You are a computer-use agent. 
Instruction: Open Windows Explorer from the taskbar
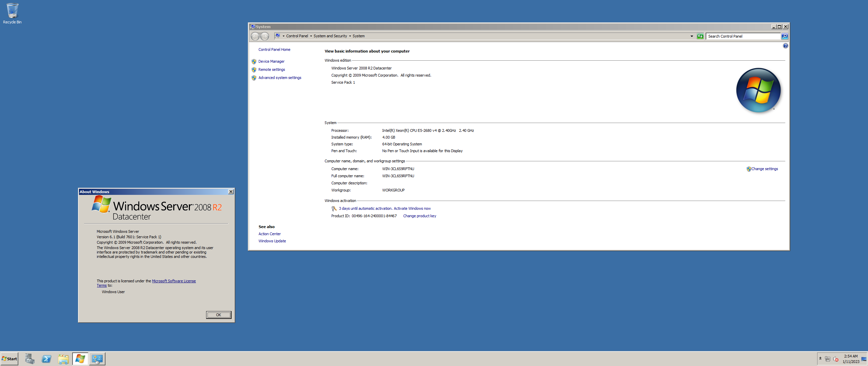pos(63,359)
